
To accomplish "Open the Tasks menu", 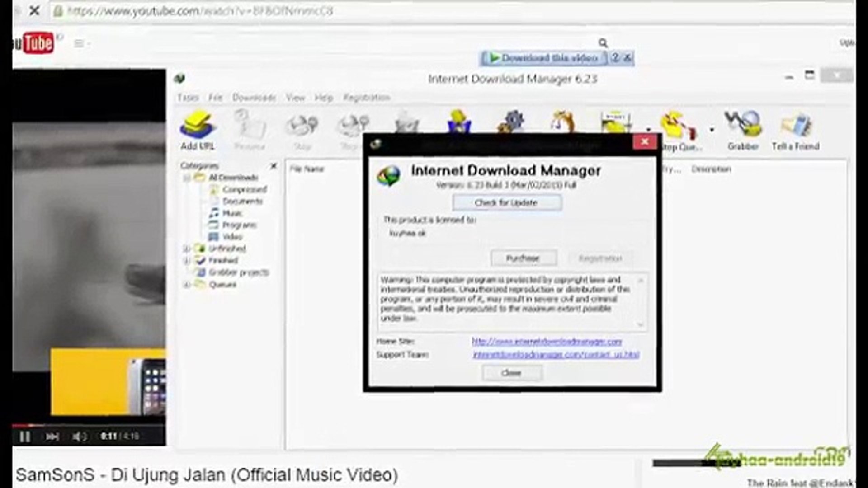I will (188, 98).
